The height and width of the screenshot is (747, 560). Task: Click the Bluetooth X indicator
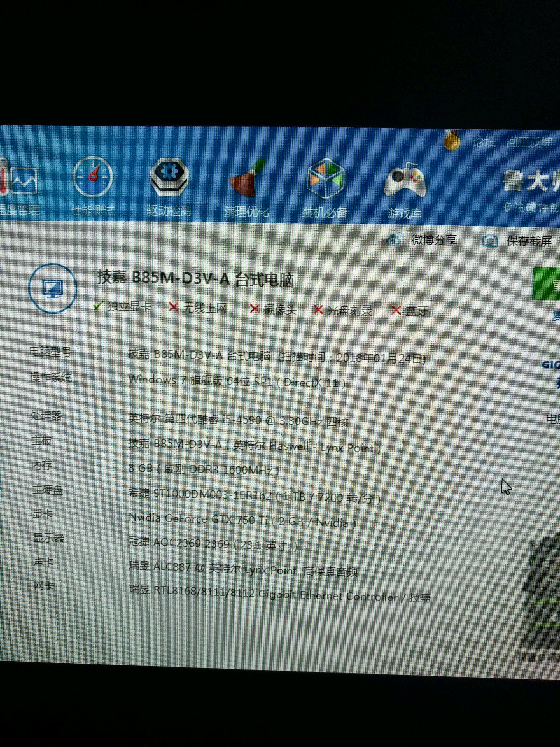click(396, 310)
